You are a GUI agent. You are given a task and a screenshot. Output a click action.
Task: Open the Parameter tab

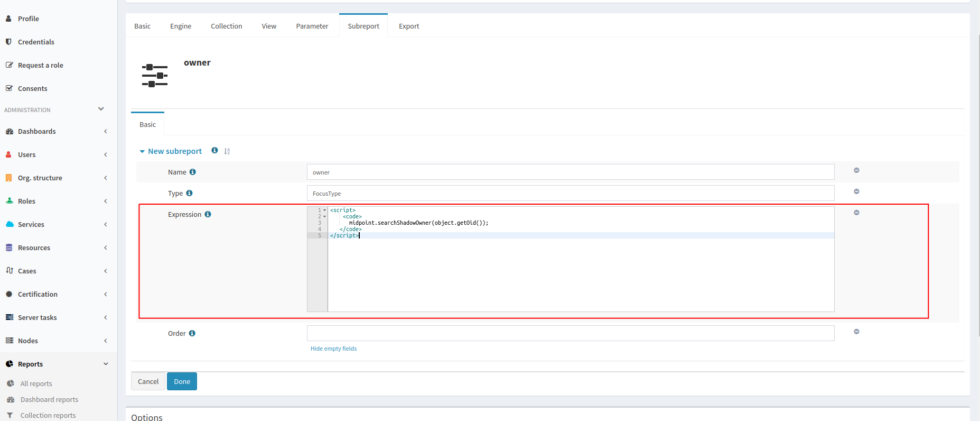point(312,26)
